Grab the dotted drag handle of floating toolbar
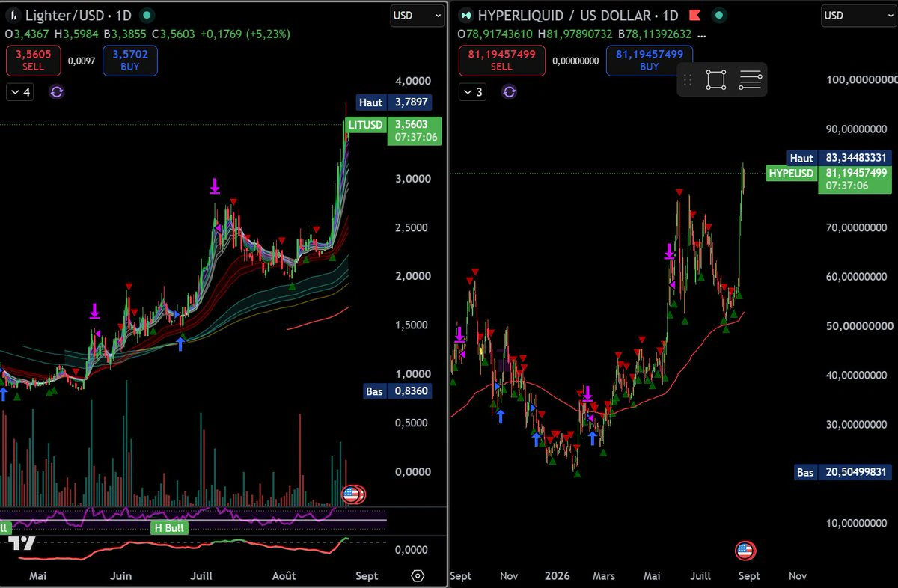Image resolution: width=898 pixels, height=588 pixels. click(688, 79)
